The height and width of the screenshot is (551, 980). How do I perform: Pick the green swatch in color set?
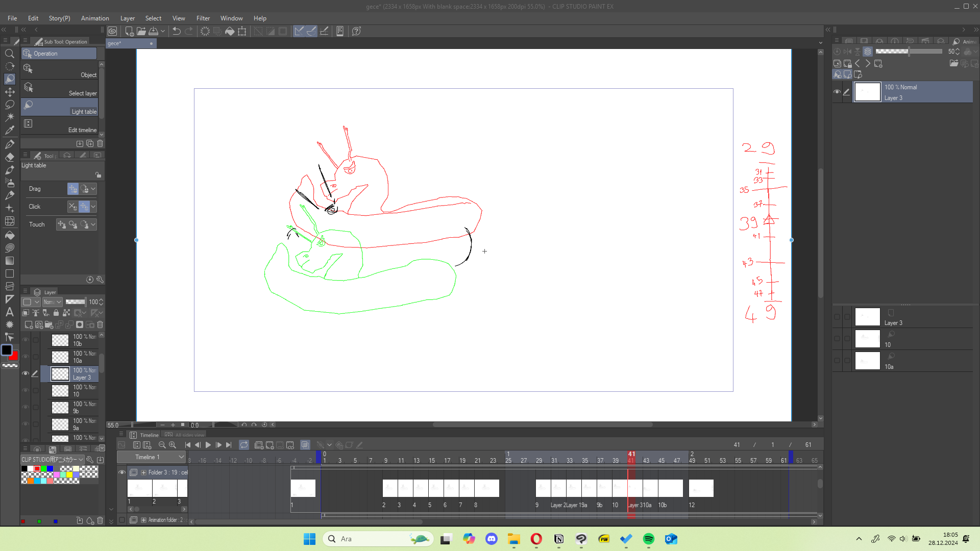click(x=43, y=469)
